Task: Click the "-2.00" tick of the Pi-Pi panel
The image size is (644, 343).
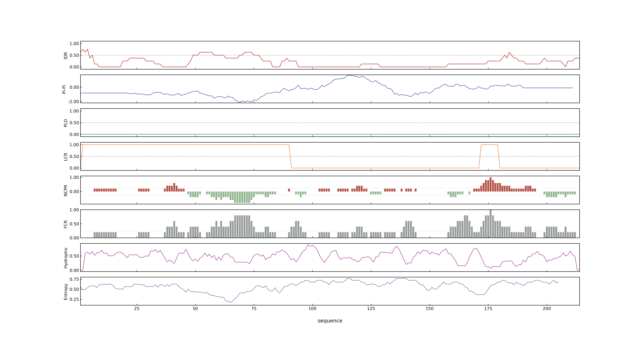Action: tap(73, 102)
